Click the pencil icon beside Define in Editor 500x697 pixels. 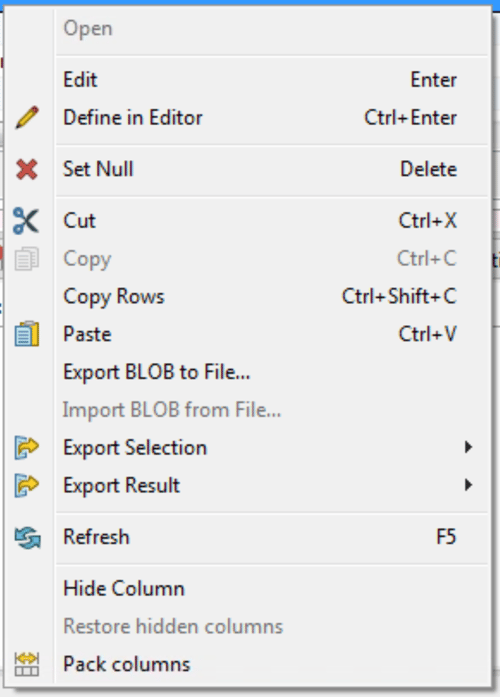[x=27, y=118]
